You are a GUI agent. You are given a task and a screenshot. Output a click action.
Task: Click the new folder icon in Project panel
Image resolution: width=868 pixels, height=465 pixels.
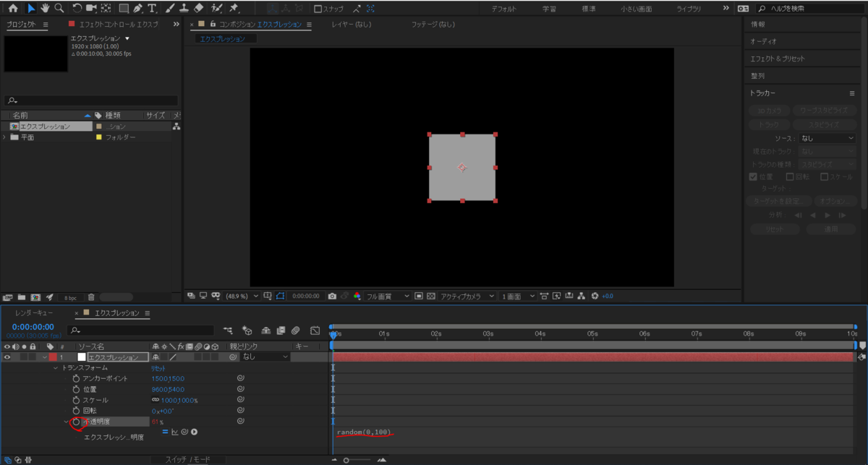click(x=23, y=297)
